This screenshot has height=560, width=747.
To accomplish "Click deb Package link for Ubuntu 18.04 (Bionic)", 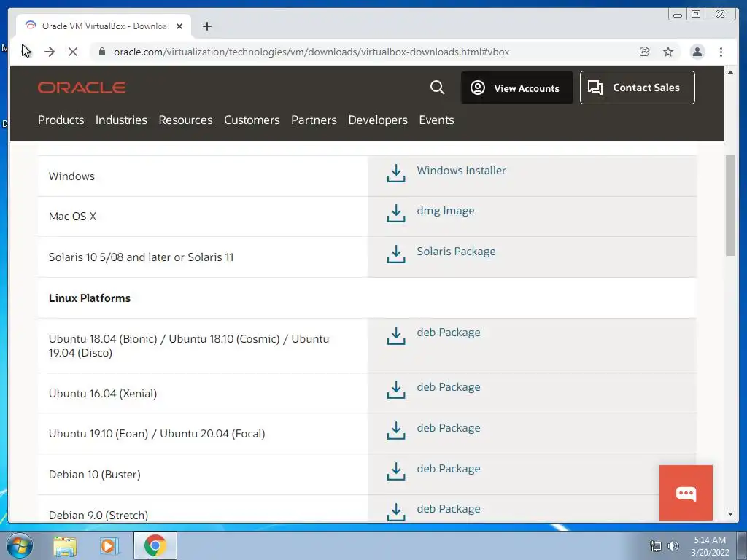I will 449,332.
